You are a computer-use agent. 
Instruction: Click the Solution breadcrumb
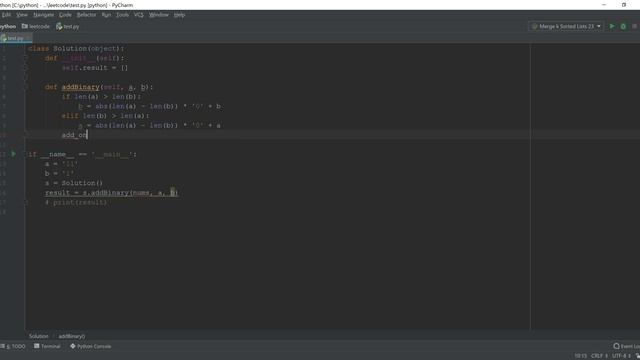click(x=38, y=336)
